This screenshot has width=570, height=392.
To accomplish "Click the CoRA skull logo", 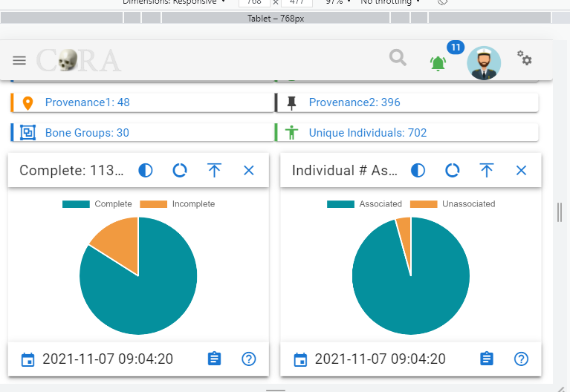I will point(78,60).
